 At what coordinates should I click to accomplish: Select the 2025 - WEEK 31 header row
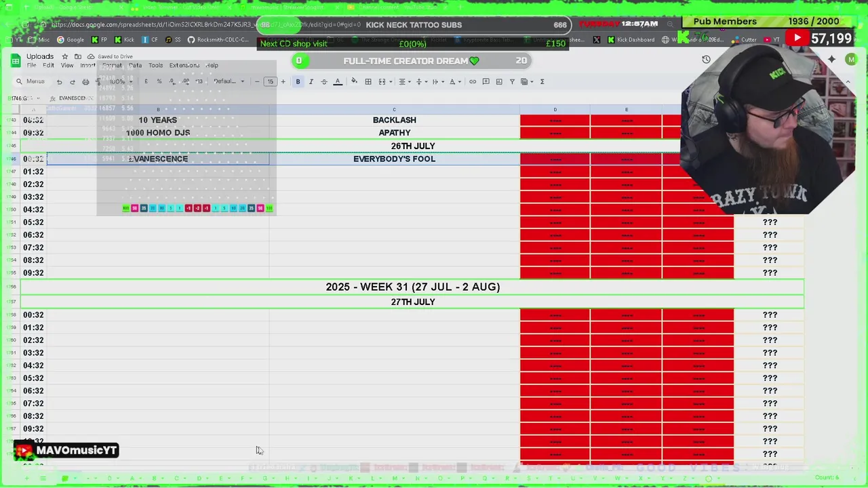[412, 287]
